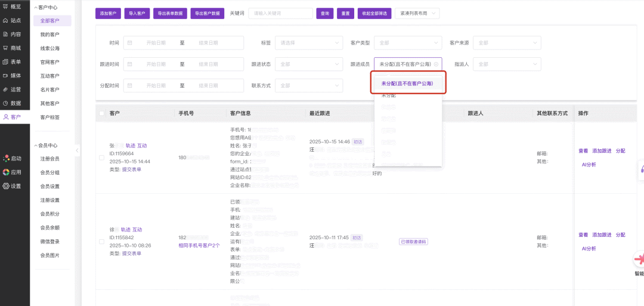Click the 导出客户数据 button
This screenshot has width=644, height=306.
coord(207,13)
